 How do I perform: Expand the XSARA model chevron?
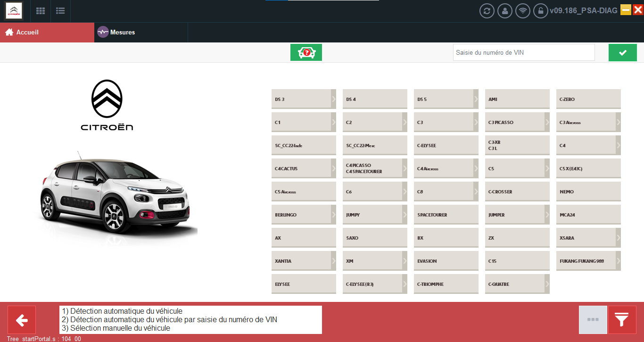618,238
